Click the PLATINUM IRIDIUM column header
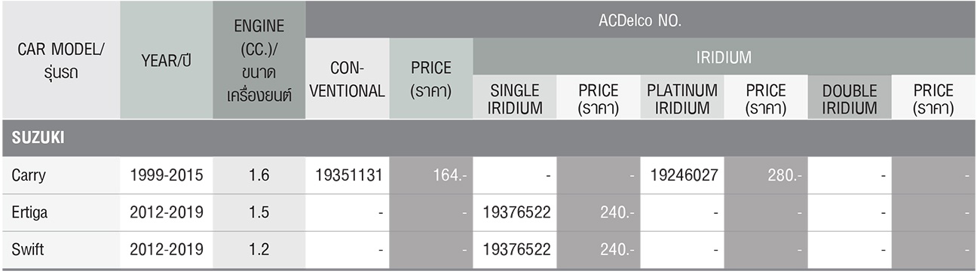Screen dimensions: 980x274 (682, 98)
